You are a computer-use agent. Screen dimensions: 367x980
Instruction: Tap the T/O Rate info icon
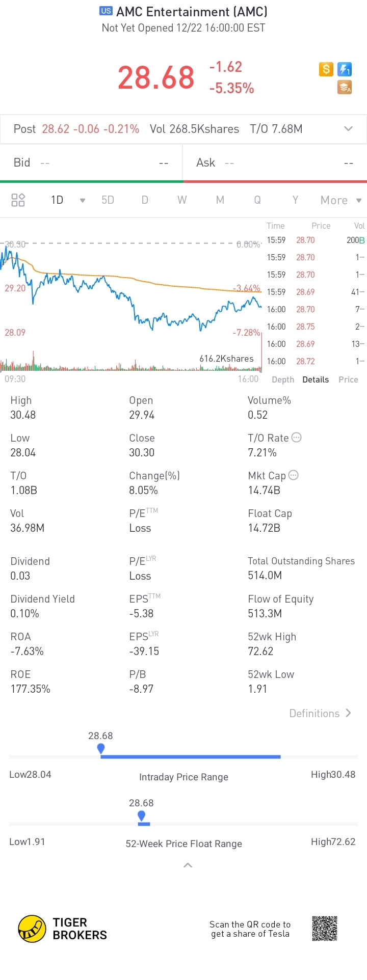click(296, 438)
